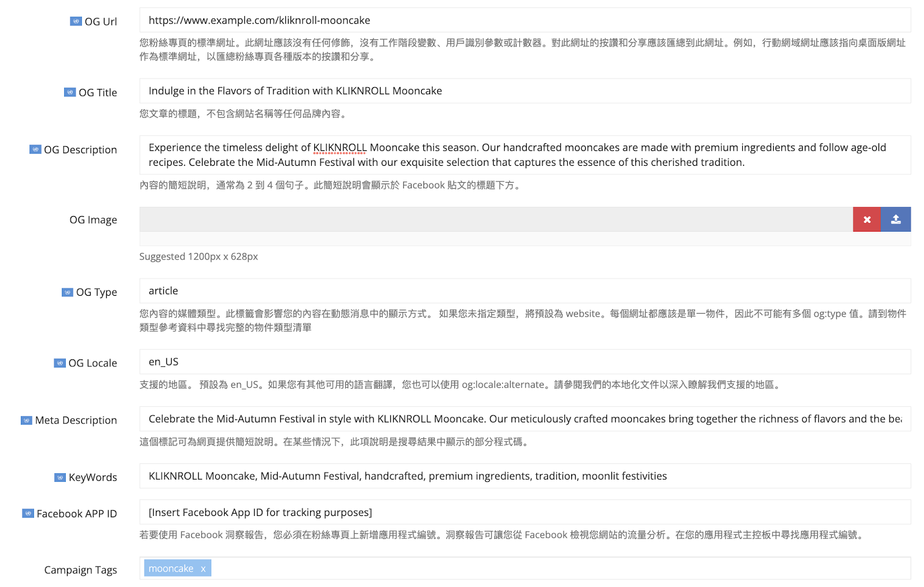Click the Campaign Tags label
Screen dimensions: 924x587
pos(81,570)
